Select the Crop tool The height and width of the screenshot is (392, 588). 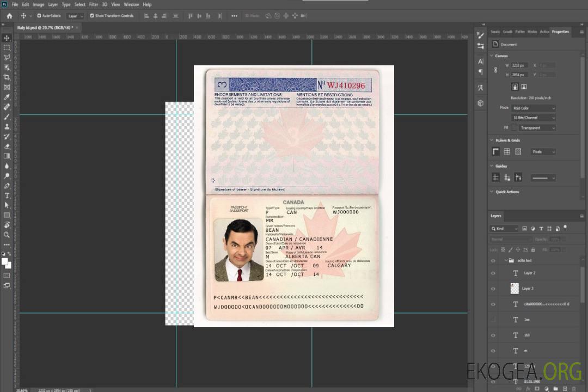7,77
